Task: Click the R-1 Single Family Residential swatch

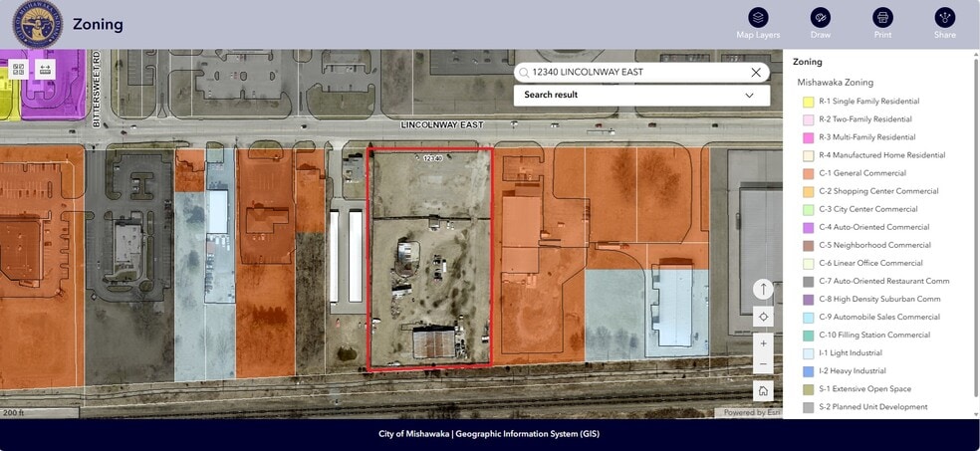Action: [x=809, y=102]
